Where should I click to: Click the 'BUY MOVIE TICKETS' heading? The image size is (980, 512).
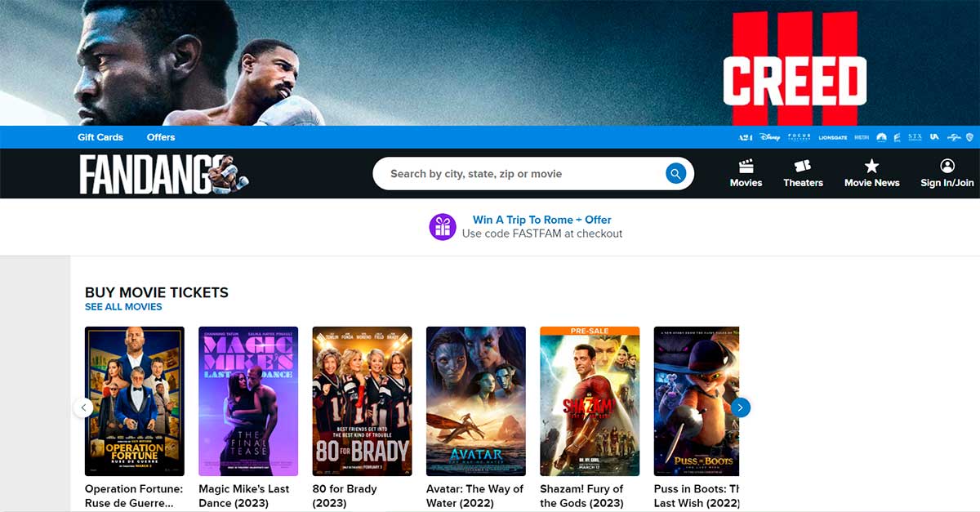[x=157, y=292]
